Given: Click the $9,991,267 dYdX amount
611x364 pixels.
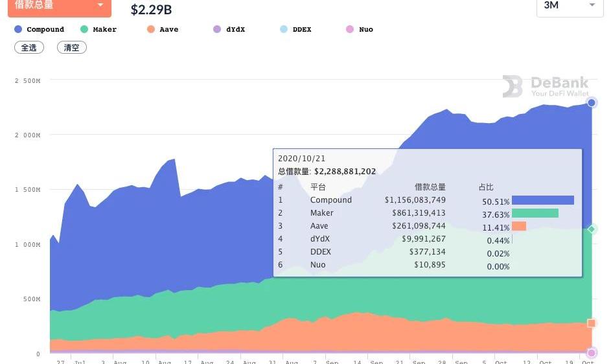Looking at the screenshot, I should click(x=424, y=239).
